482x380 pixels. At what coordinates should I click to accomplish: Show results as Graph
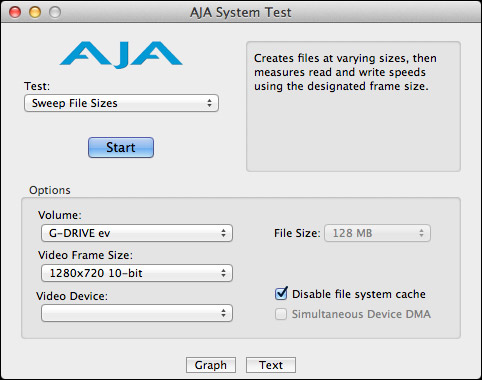[x=211, y=365]
